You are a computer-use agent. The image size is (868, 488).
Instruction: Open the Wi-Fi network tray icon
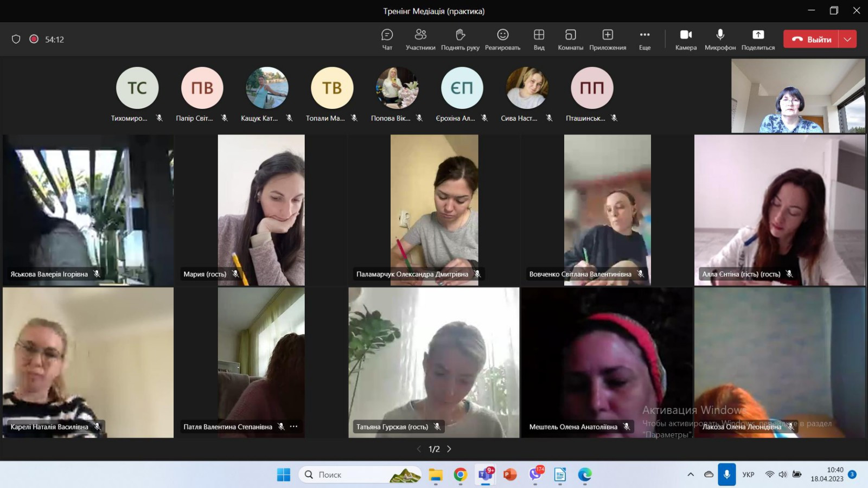tap(770, 474)
